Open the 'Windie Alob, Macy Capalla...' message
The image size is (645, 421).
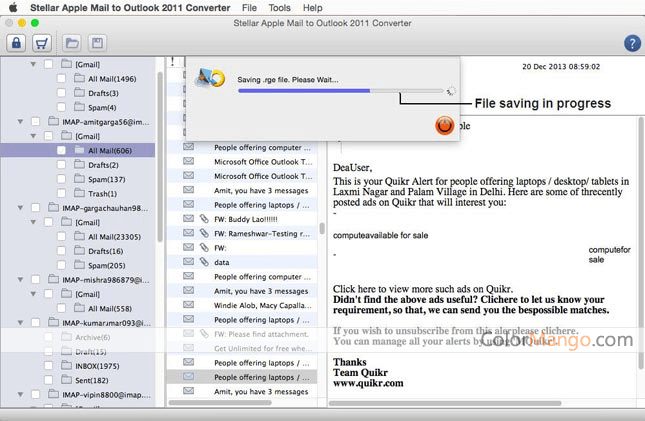click(x=243, y=305)
